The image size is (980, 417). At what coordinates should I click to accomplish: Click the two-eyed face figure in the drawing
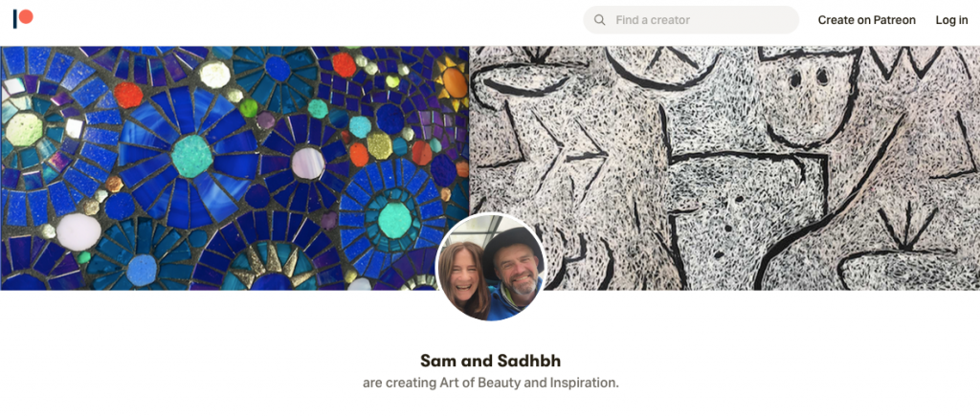click(x=805, y=94)
